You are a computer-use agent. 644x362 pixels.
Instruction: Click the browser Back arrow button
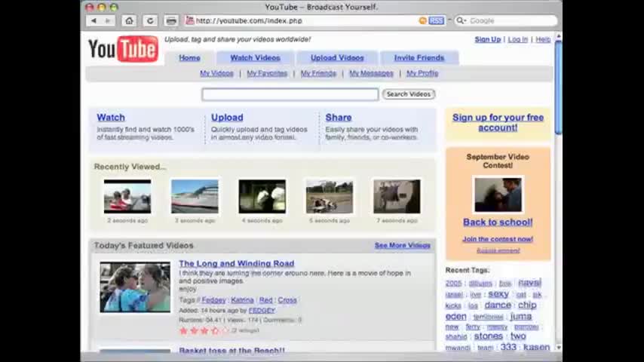[94, 20]
